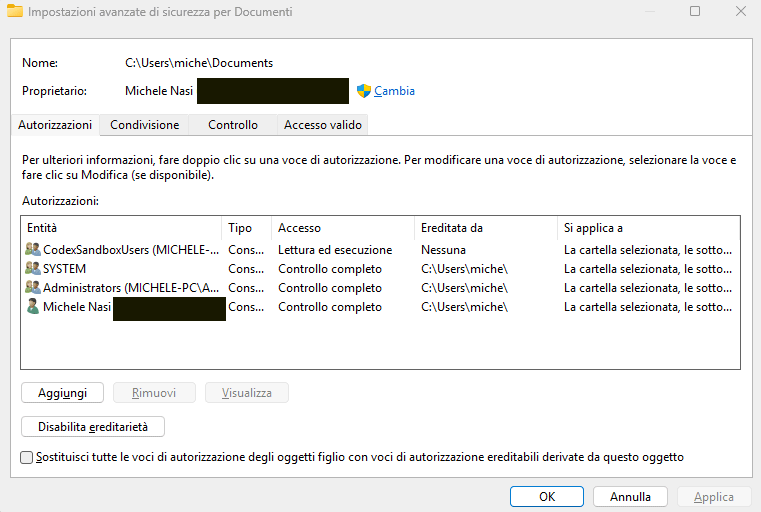Viewport: 761px width, 512px height.
Task: Click the Lettura ed esecuzione access cell
Action: pos(335,249)
